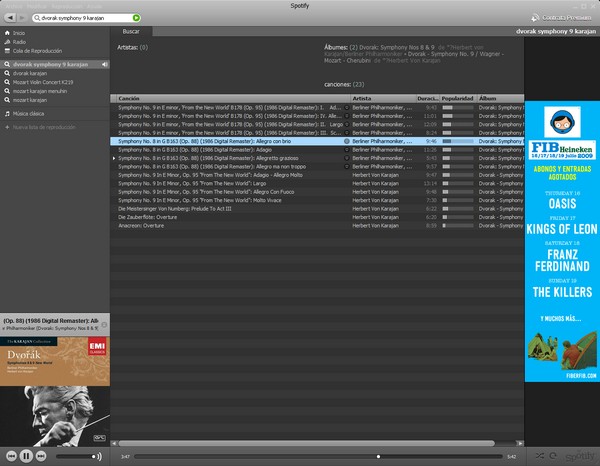Pause the current playback
This screenshot has height=466, width=600.
[x=26, y=456]
